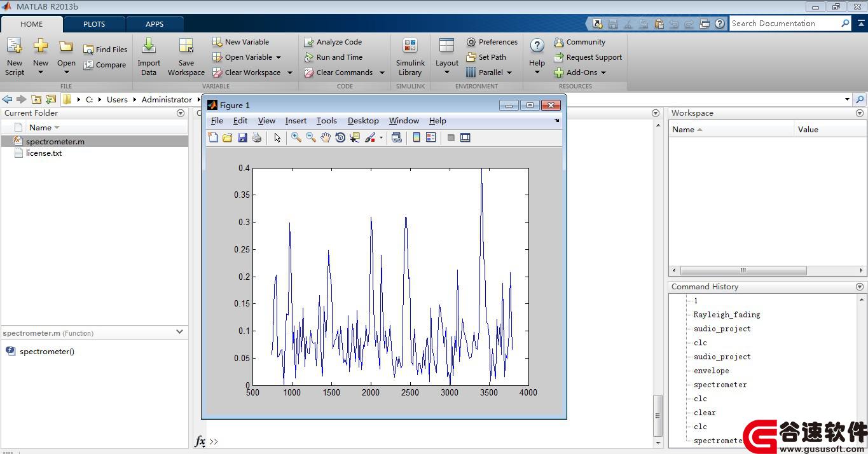
Task: Open Current Folder panel actions menu
Action: (x=181, y=113)
